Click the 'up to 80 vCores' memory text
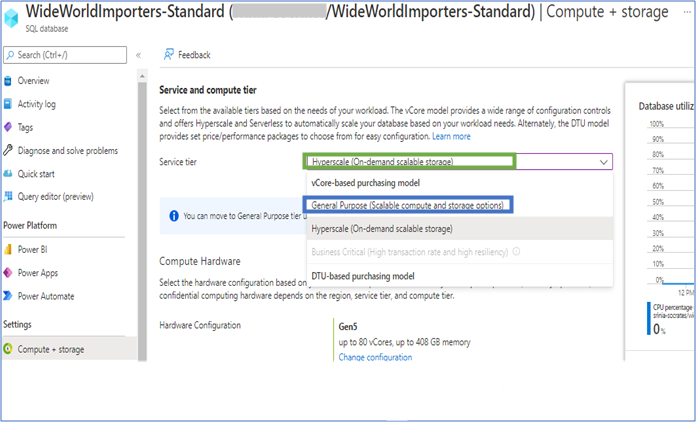The width and height of the screenshot is (697, 425). tap(404, 342)
